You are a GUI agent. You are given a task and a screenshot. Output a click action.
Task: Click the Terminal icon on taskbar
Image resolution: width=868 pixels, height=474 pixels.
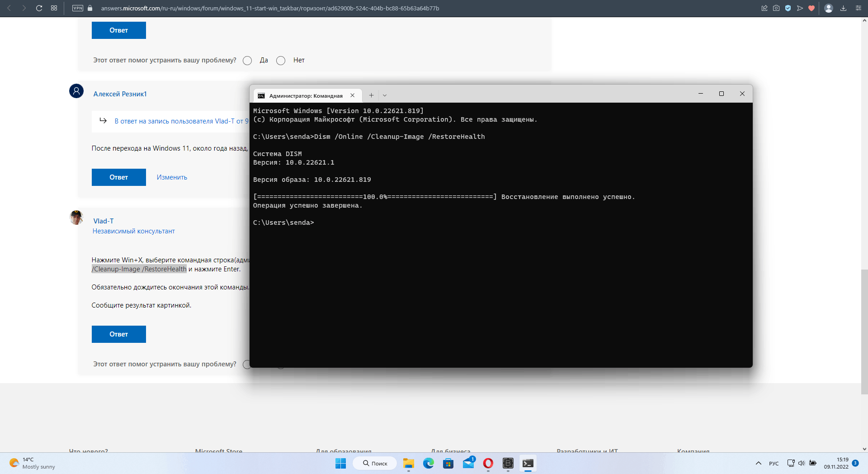click(528, 463)
